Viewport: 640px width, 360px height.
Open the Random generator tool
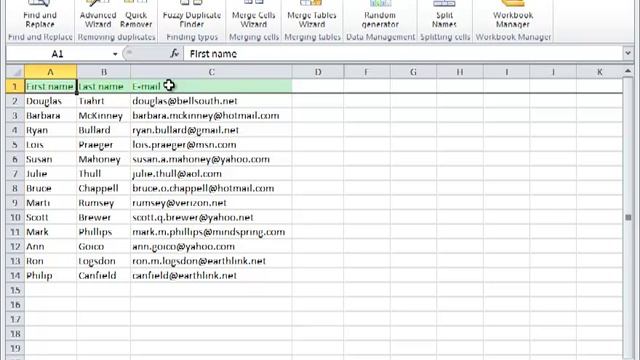pyautogui.click(x=380, y=15)
